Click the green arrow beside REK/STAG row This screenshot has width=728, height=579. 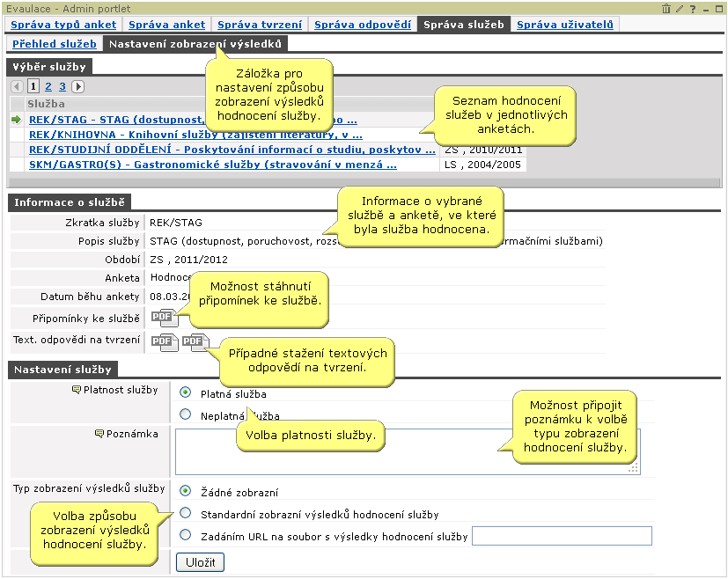17,120
